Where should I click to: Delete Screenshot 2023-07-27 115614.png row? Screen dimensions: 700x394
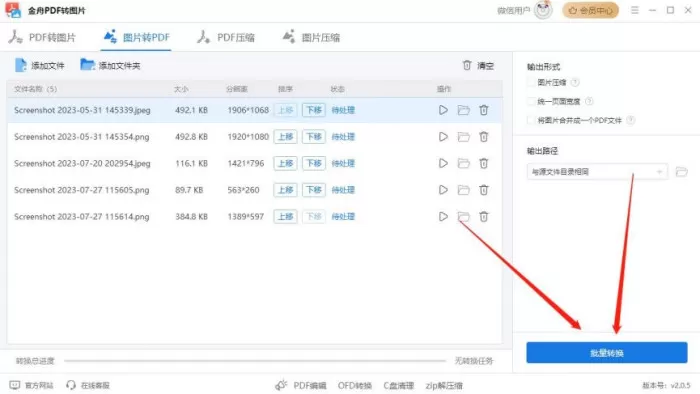[x=483, y=216]
